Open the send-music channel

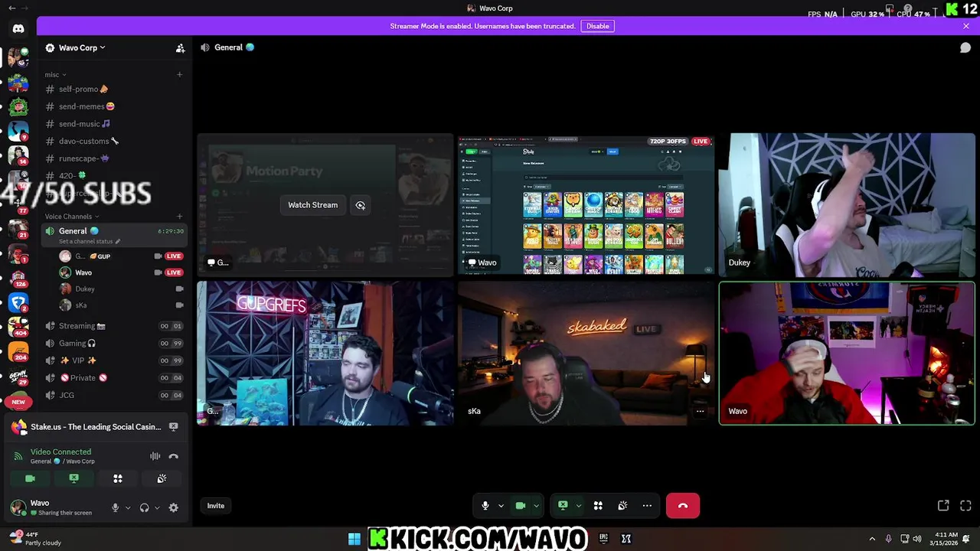click(x=113, y=124)
